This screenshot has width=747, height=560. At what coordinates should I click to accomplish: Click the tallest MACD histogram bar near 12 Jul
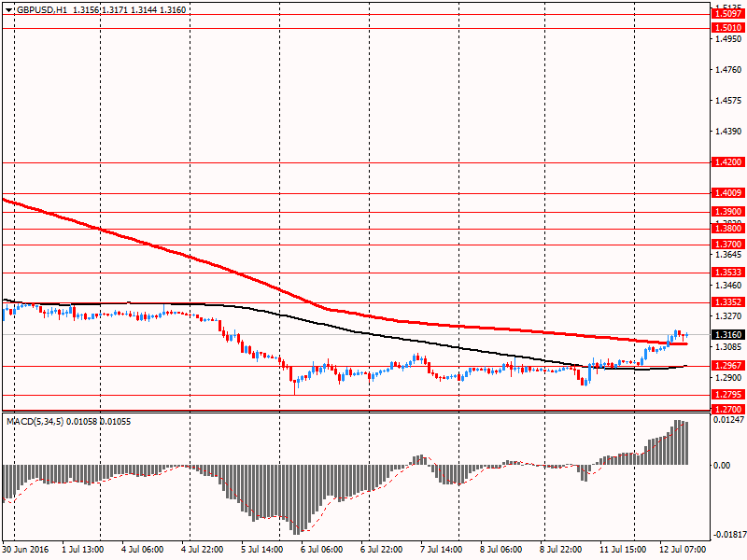676,442
